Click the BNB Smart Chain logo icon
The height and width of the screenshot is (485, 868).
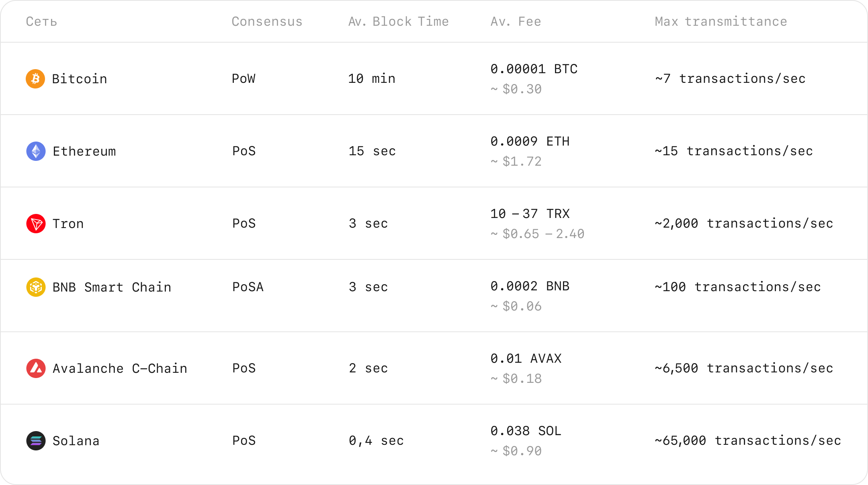[x=36, y=287]
